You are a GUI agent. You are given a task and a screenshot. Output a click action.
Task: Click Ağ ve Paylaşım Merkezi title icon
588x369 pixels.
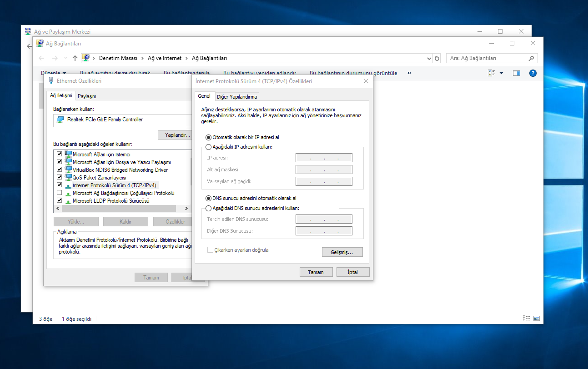(28, 31)
